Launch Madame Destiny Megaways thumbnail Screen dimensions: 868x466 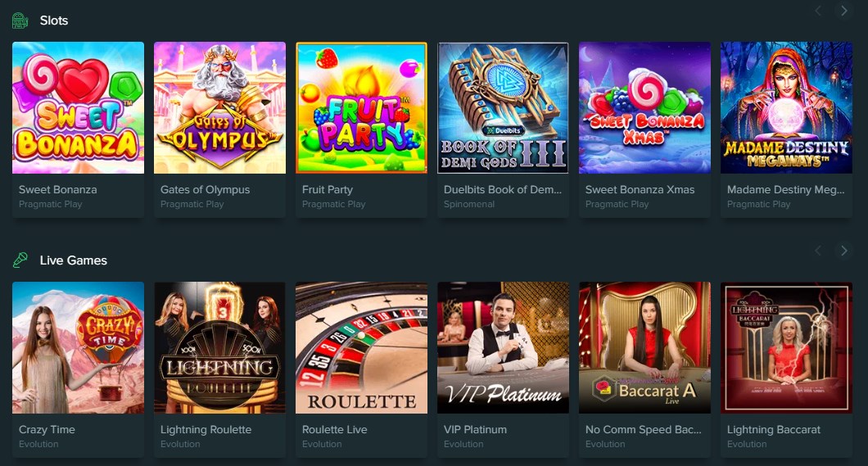tap(787, 108)
